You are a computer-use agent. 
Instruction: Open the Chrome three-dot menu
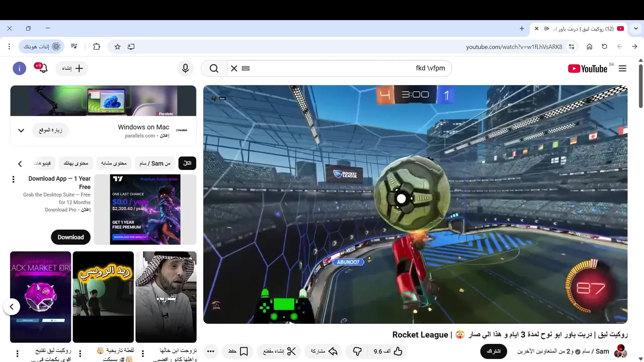coord(9,47)
